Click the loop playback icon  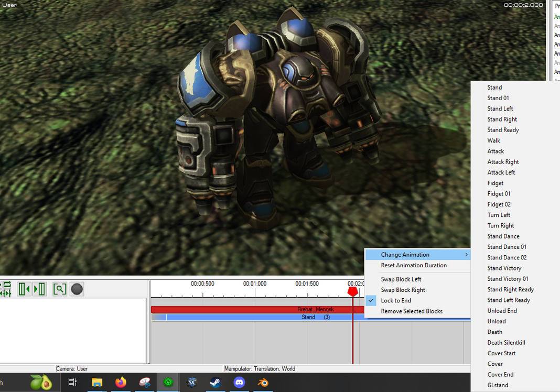(6, 285)
